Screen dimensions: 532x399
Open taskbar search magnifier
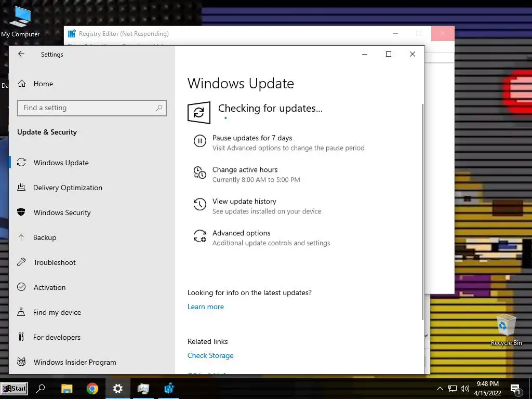41,389
